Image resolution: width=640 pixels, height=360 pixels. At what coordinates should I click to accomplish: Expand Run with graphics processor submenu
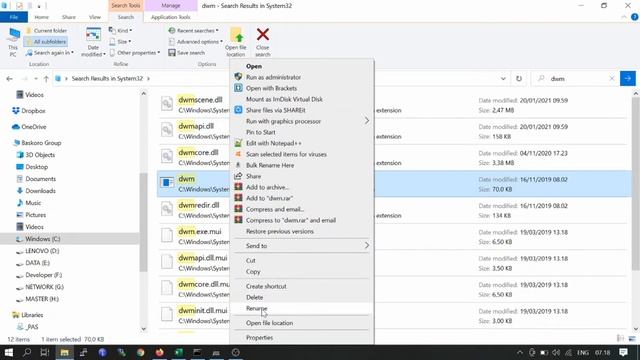click(x=302, y=121)
